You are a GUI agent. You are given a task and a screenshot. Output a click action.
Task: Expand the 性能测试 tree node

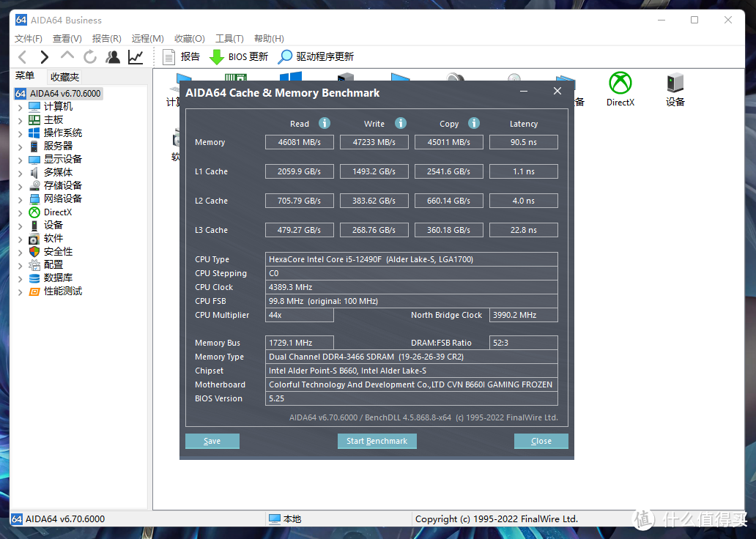(20, 291)
